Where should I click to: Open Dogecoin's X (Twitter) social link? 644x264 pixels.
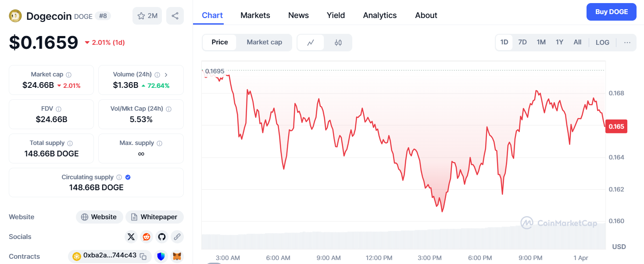131,237
